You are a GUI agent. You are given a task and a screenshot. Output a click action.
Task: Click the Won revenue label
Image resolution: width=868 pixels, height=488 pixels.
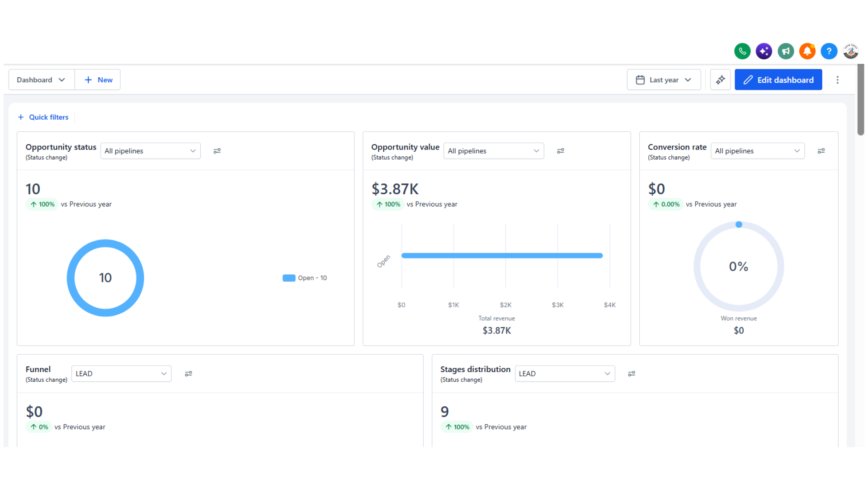click(739, 319)
